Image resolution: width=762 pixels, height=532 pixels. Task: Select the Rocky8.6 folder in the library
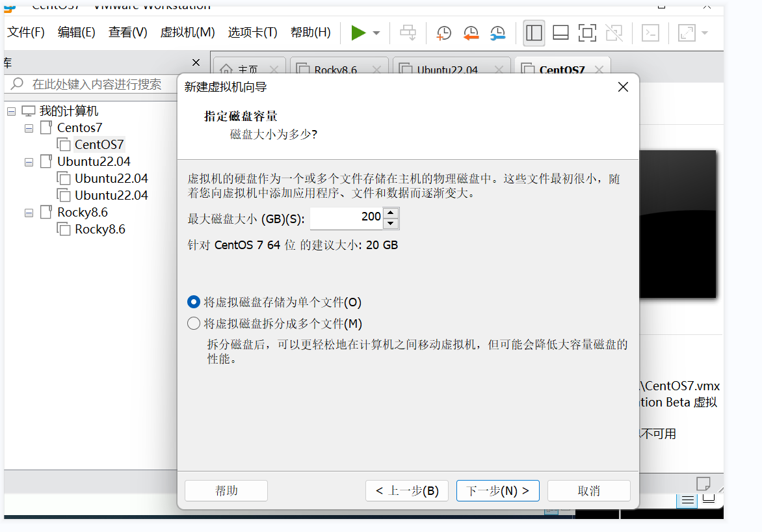pyautogui.click(x=82, y=212)
